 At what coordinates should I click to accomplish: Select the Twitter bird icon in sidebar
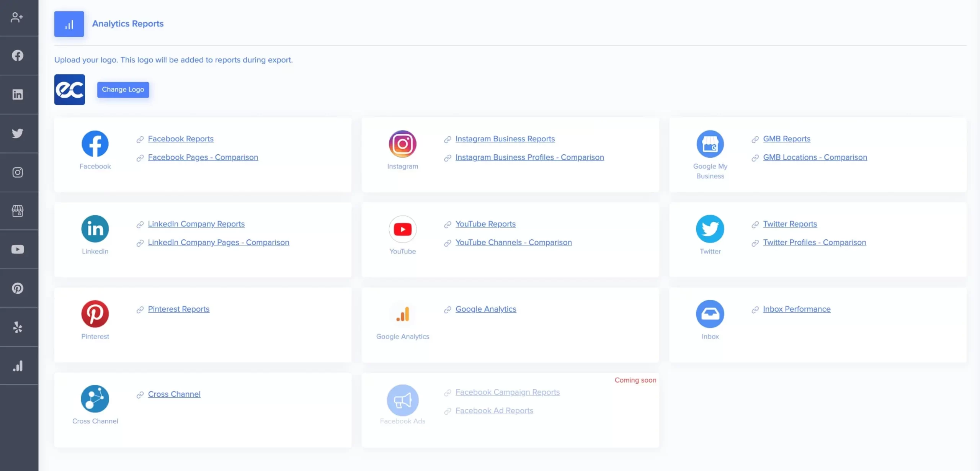(17, 133)
